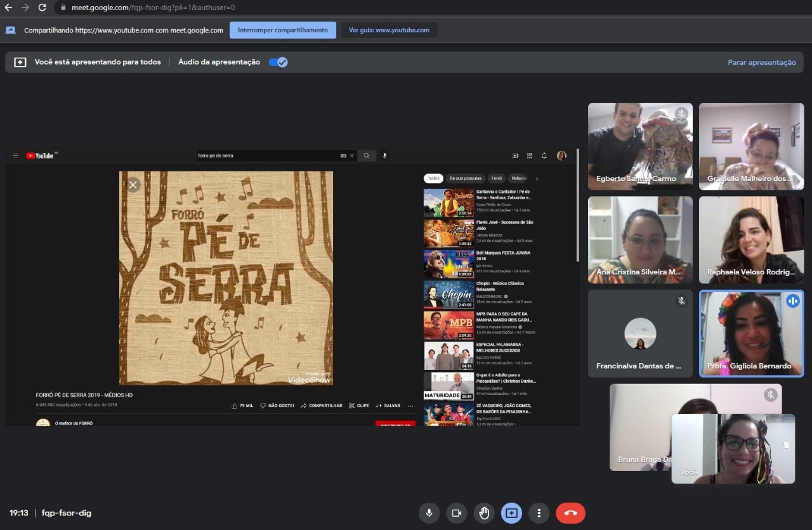The height and width of the screenshot is (530, 812).
Task: Select Francinalva Dantas participant tile
Action: coord(640,333)
